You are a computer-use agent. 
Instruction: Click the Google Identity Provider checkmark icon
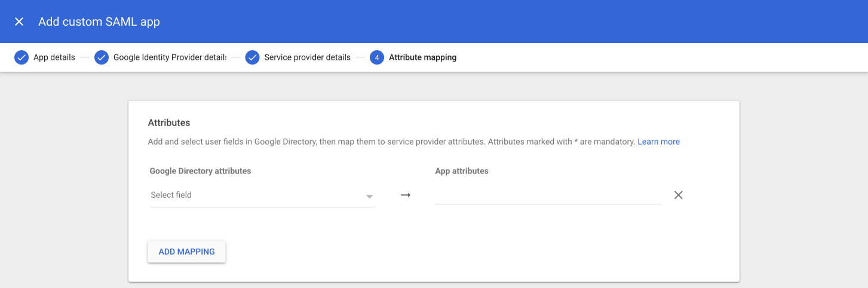[x=102, y=57]
